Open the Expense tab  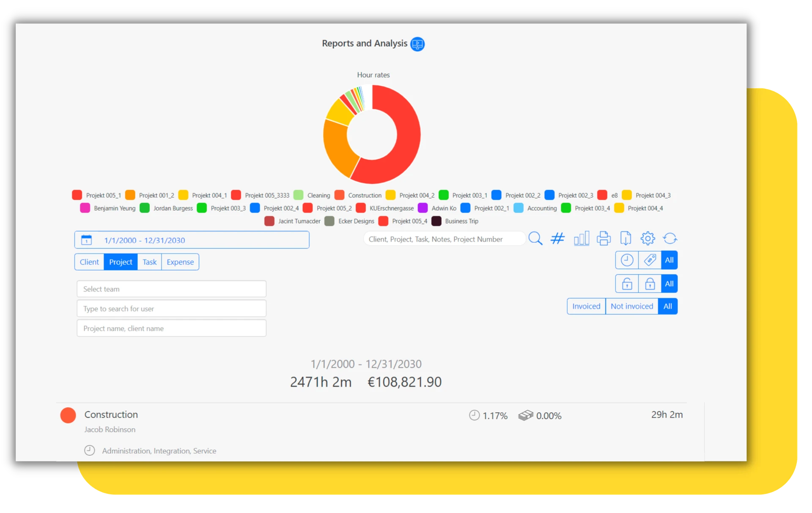coord(180,262)
